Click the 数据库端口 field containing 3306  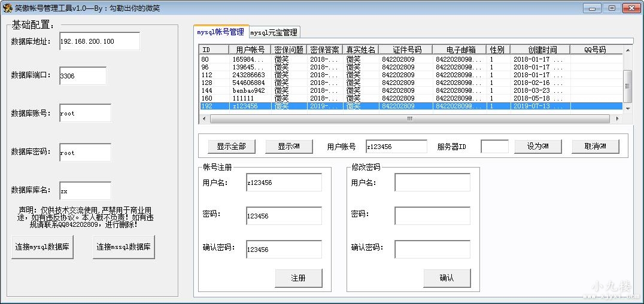83,76
